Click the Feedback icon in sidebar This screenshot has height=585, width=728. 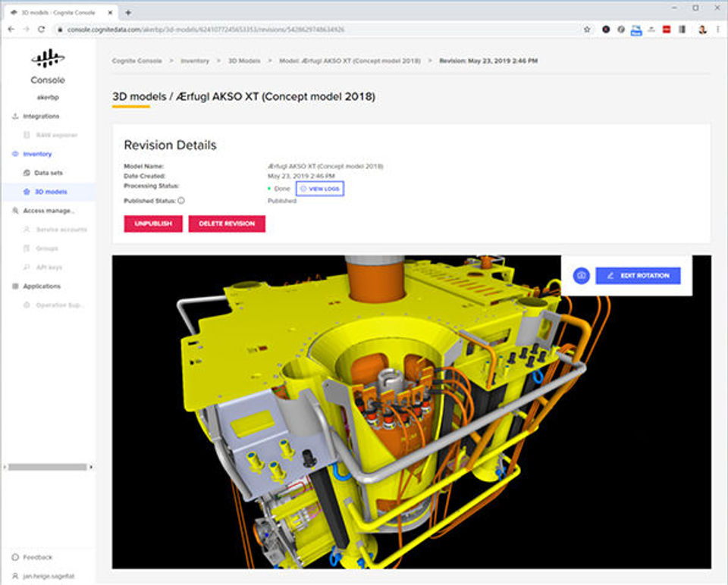(x=15, y=557)
